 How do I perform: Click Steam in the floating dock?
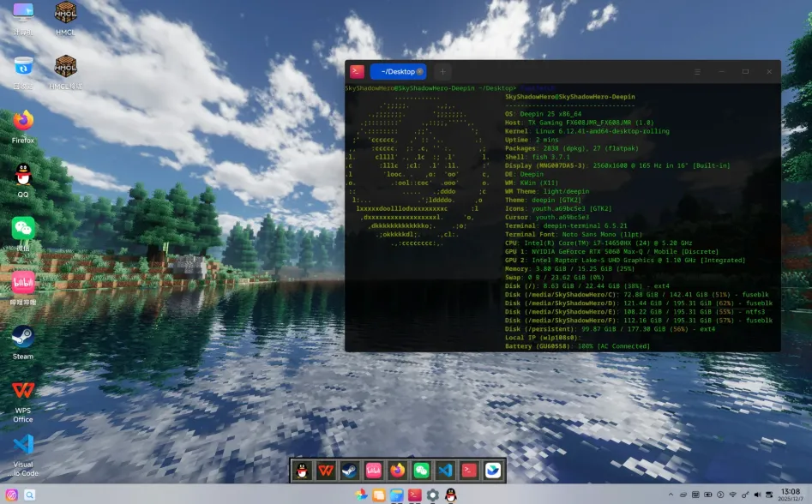coord(350,471)
